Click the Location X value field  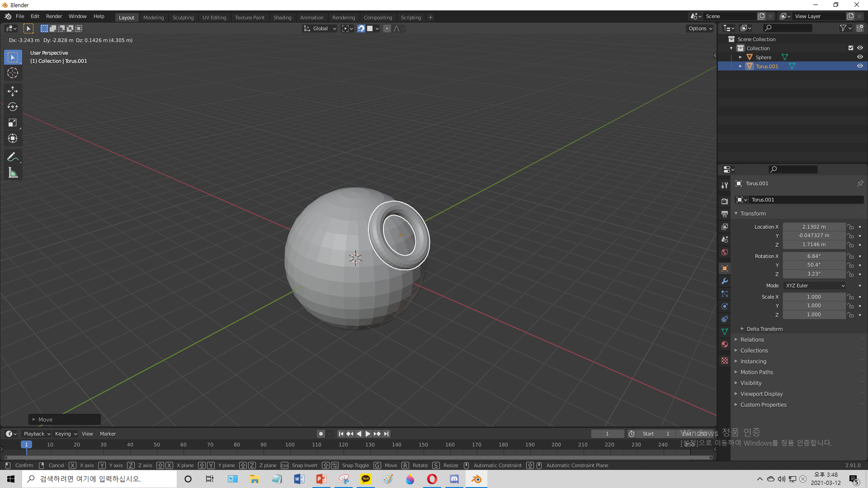pos(814,227)
